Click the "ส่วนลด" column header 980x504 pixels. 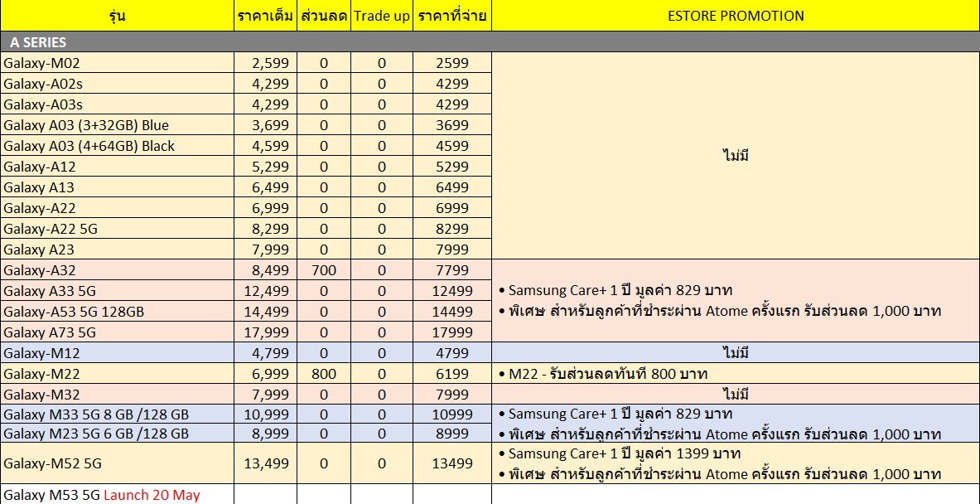[323, 17]
